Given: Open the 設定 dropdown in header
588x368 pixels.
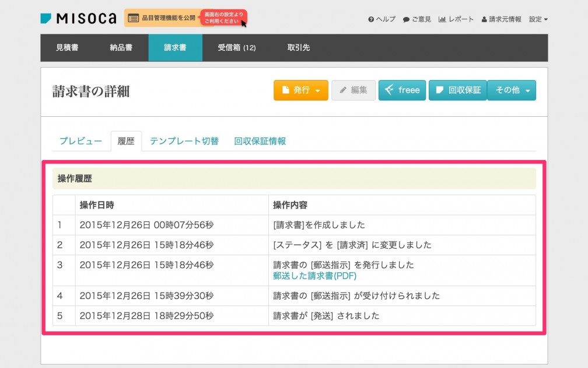Looking at the screenshot, I should pyautogui.click(x=538, y=19).
